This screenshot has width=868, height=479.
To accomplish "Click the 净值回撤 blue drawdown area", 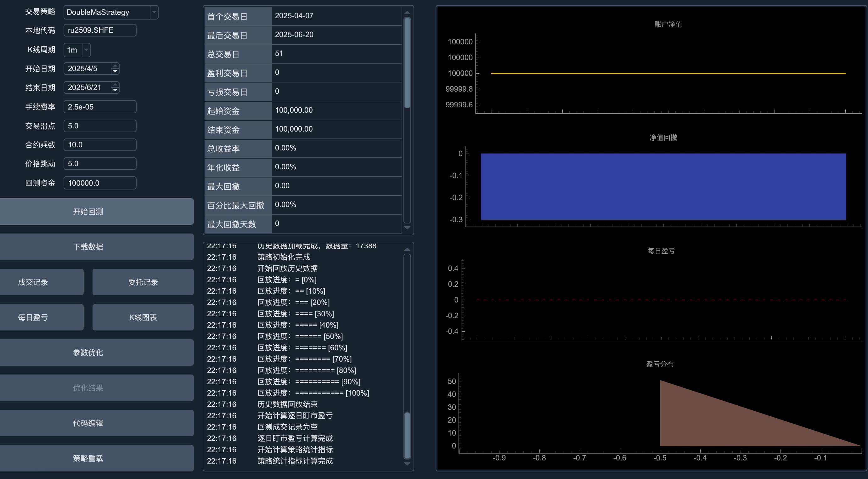I will (663, 187).
